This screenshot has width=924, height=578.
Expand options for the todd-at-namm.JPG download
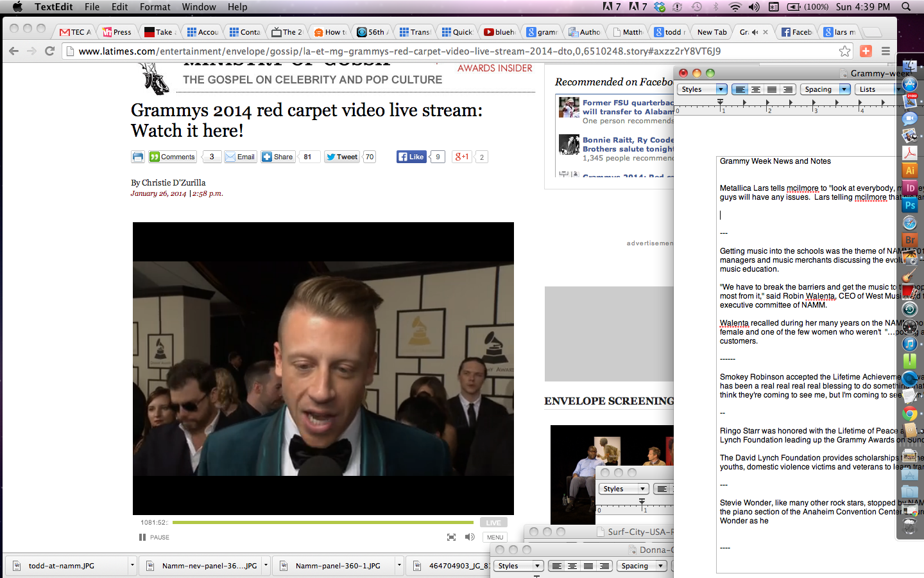[132, 566]
